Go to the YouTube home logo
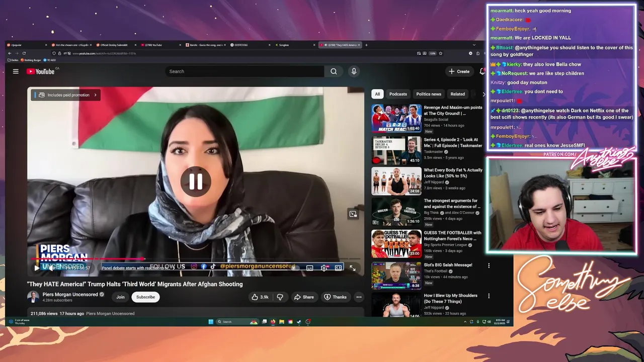Viewport: 644px width, 362px height. (40, 71)
